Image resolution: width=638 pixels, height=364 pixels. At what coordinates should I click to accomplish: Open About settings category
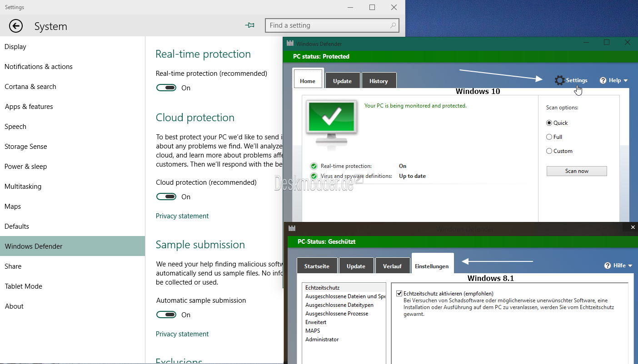pyautogui.click(x=72, y=306)
